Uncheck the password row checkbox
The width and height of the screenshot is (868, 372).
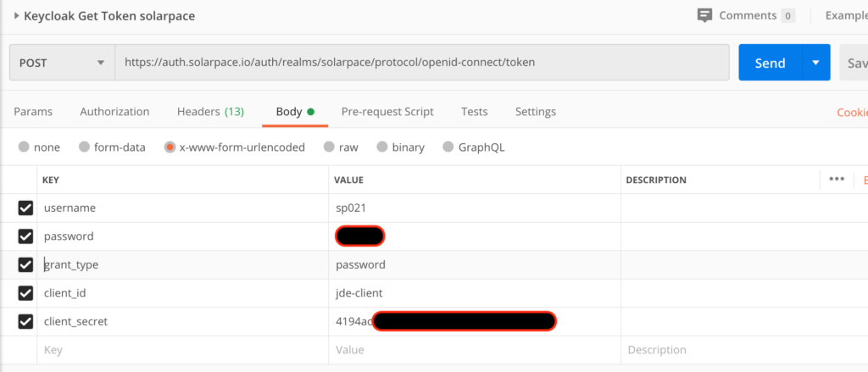(25, 236)
